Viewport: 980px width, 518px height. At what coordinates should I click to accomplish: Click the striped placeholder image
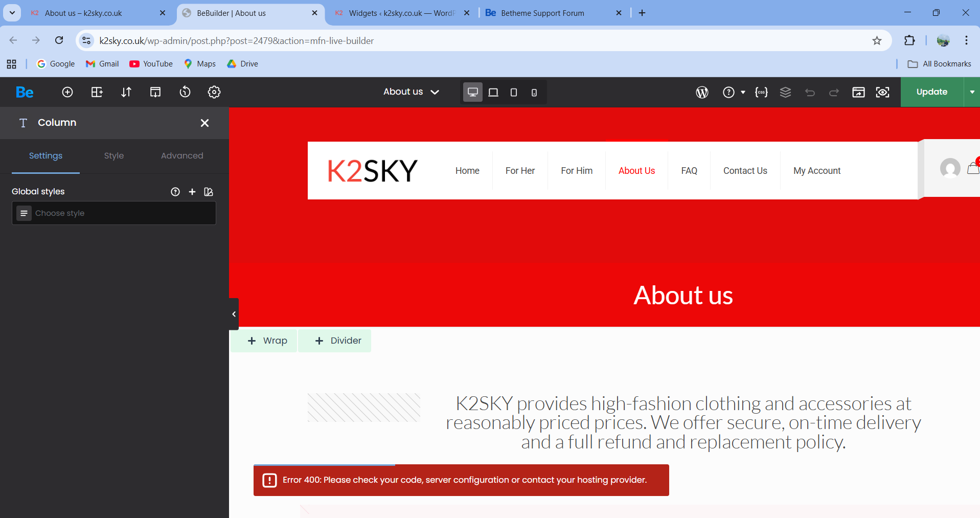point(364,408)
